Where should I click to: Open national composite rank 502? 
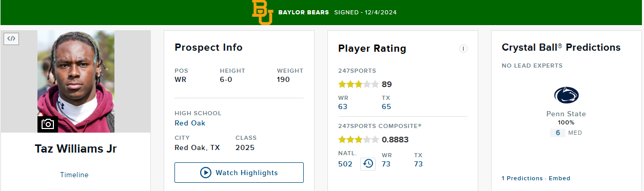345,164
